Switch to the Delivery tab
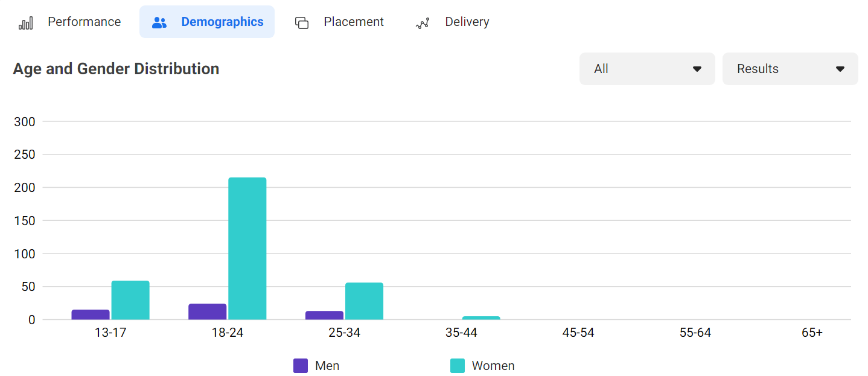868x376 pixels. (x=467, y=22)
